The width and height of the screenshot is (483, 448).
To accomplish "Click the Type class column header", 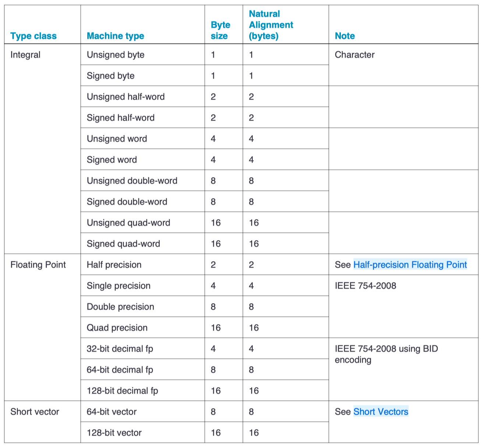I will 34,36.
